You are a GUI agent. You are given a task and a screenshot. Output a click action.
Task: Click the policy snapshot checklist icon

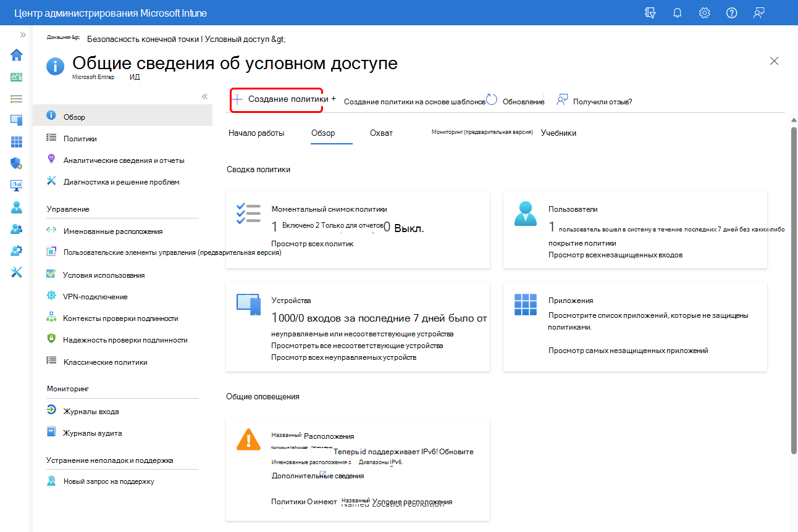tap(249, 213)
